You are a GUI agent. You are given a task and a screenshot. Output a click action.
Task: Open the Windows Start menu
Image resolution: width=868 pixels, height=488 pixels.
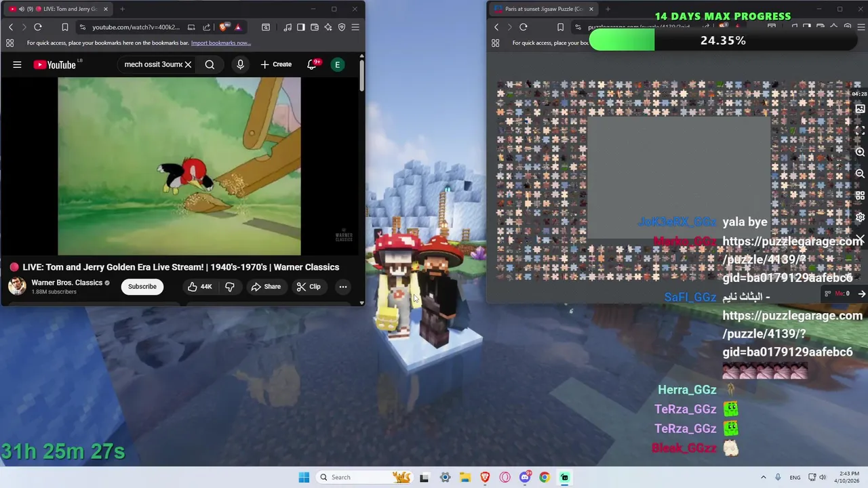pyautogui.click(x=304, y=477)
